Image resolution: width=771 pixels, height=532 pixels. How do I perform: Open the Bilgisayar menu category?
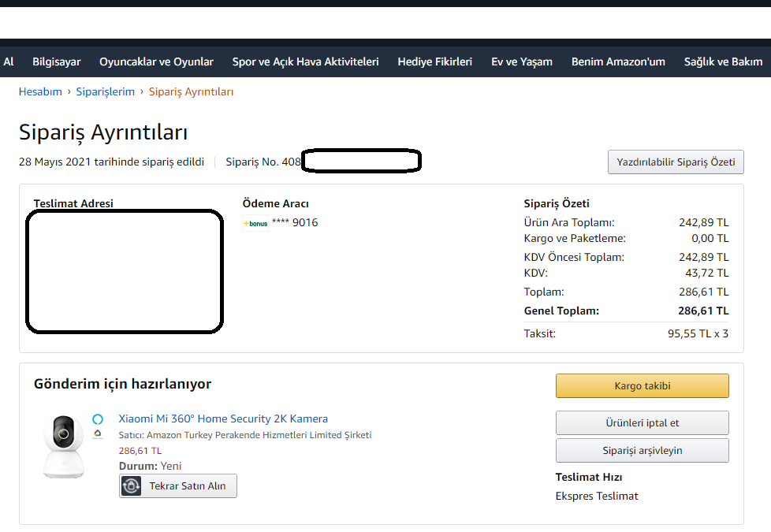(57, 61)
